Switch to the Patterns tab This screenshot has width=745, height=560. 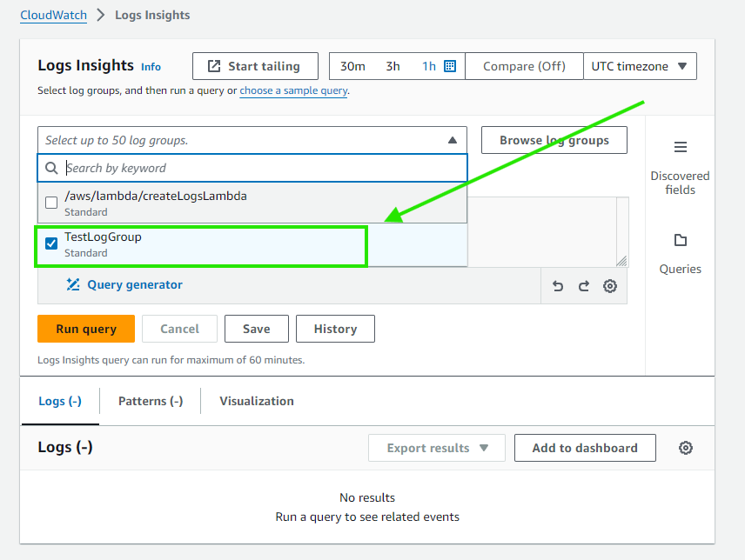click(150, 401)
